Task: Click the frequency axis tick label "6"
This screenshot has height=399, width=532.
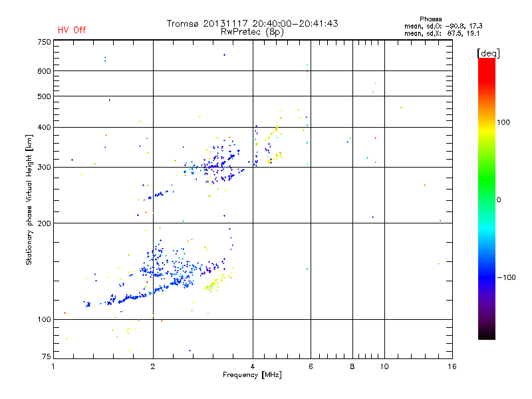Action: coord(311,366)
